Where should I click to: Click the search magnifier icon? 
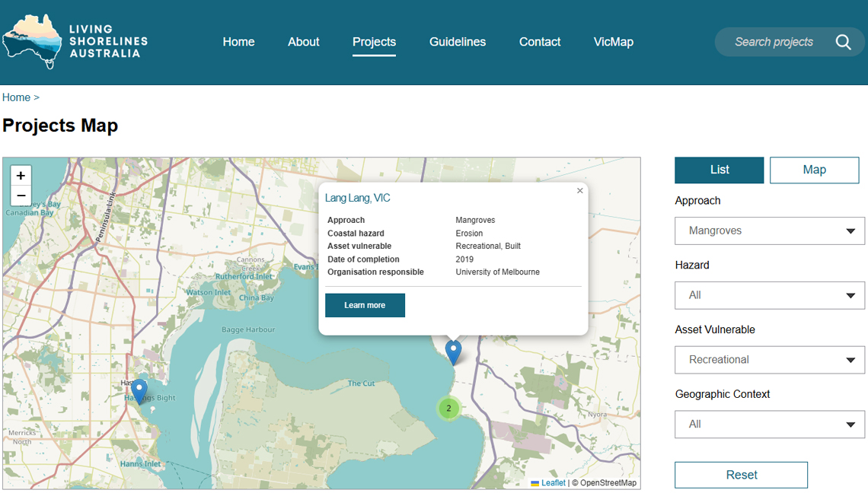click(843, 42)
